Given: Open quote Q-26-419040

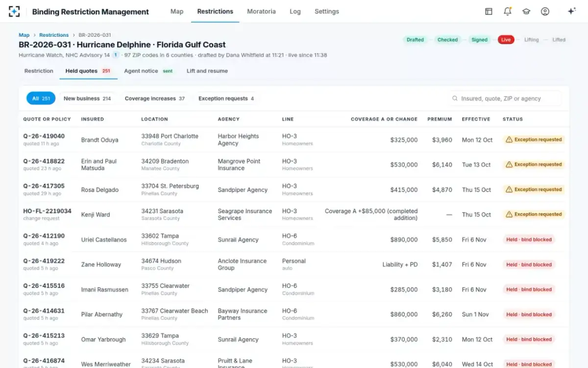Looking at the screenshot, I should pos(44,136).
